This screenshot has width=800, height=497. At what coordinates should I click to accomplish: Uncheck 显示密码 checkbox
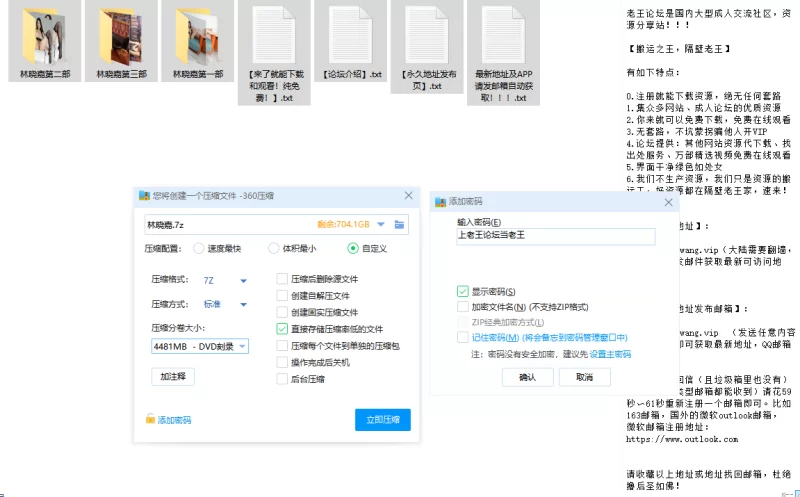(463, 291)
